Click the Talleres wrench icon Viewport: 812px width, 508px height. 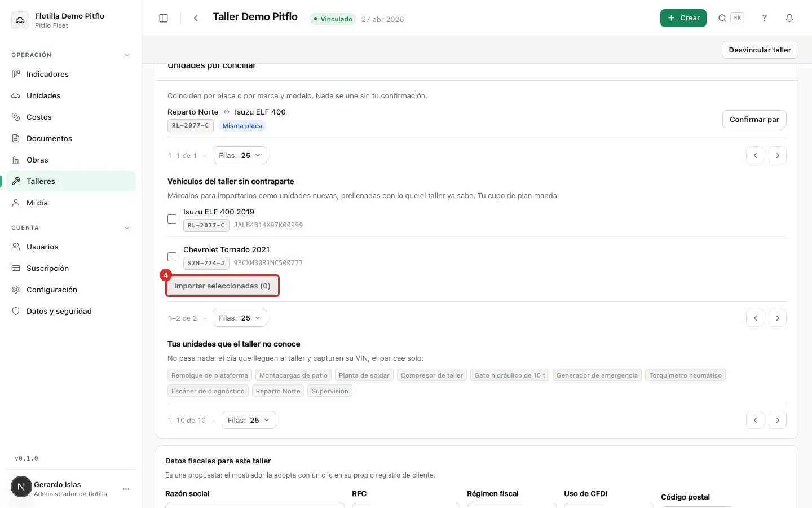[16, 181]
